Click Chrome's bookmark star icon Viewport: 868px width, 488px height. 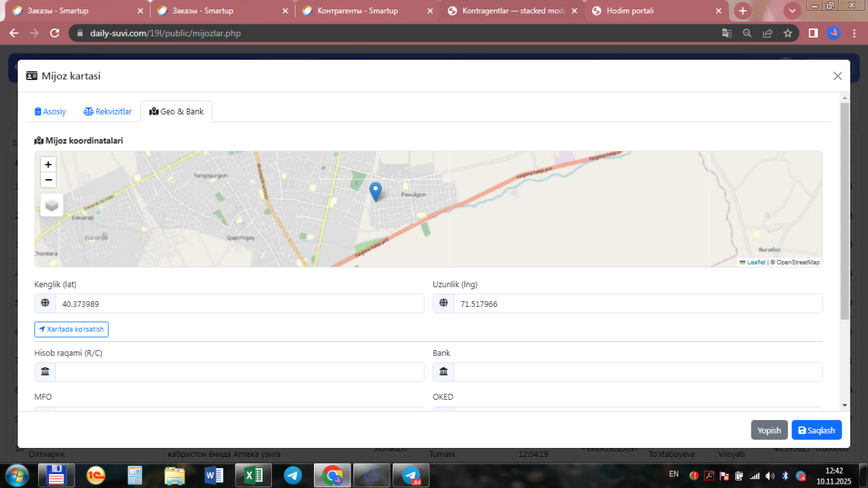[x=787, y=33]
